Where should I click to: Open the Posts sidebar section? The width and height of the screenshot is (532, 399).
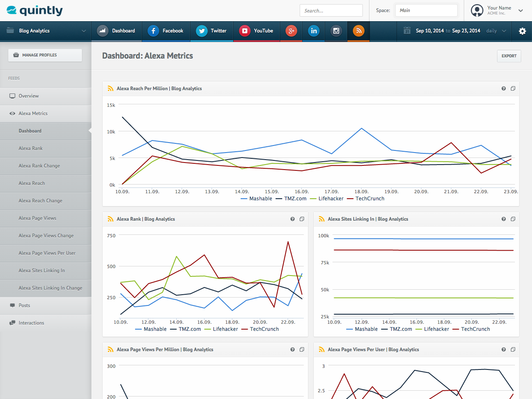(x=46, y=305)
